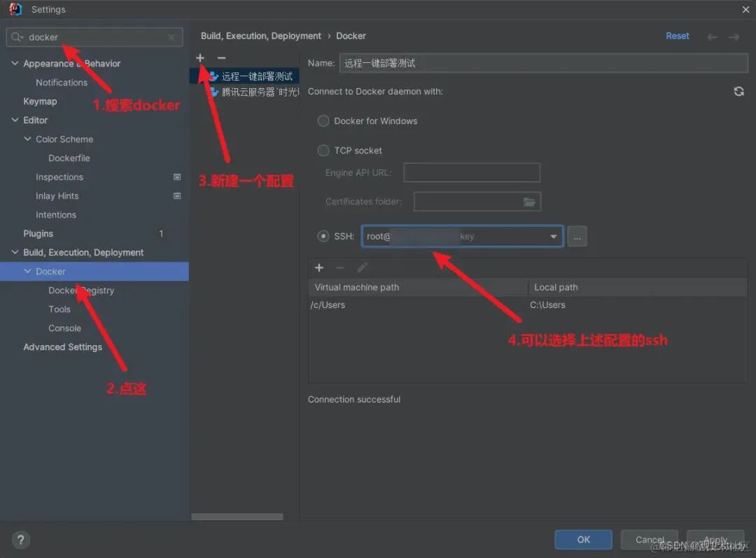Image resolution: width=756 pixels, height=558 pixels.
Task: Open Keymap settings
Action: (x=40, y=102)
